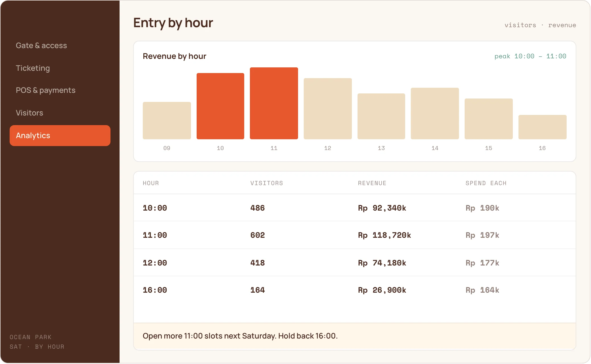Viewport: 591px width, 364px height.
Task: Click the 09 hour revenue bar
Action: point(167,121)
